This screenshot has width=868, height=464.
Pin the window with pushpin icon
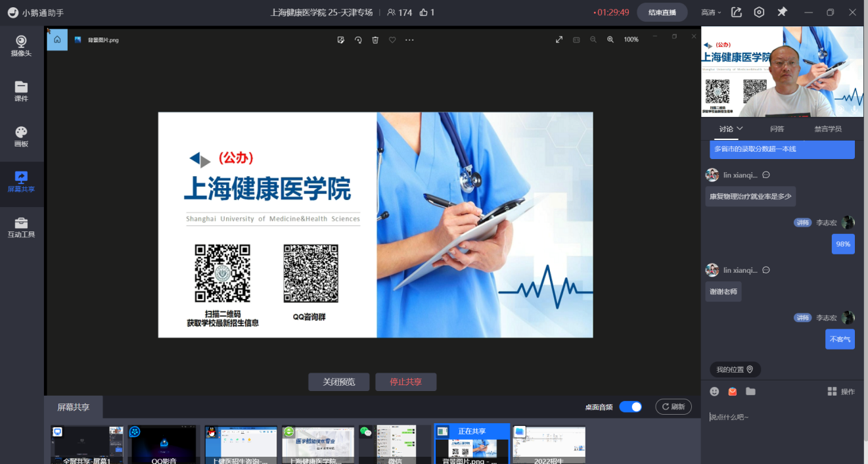click(x=782, y=12)
